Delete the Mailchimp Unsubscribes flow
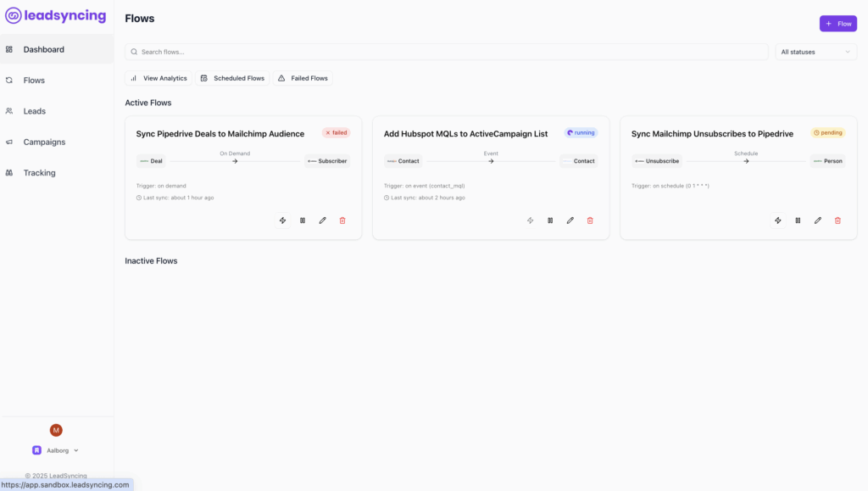Screen dimensions: 868x491 click(x=837, y=220)
